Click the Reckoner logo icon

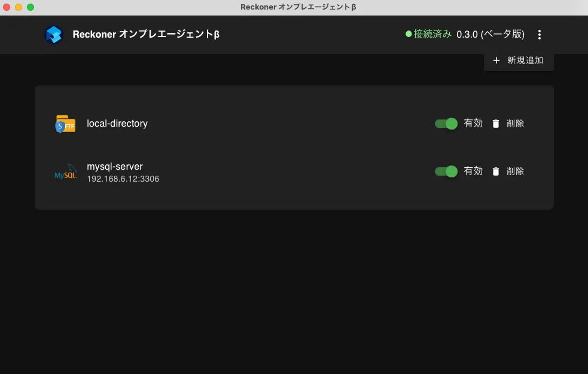pyautogui.click(x=54, y=35)
